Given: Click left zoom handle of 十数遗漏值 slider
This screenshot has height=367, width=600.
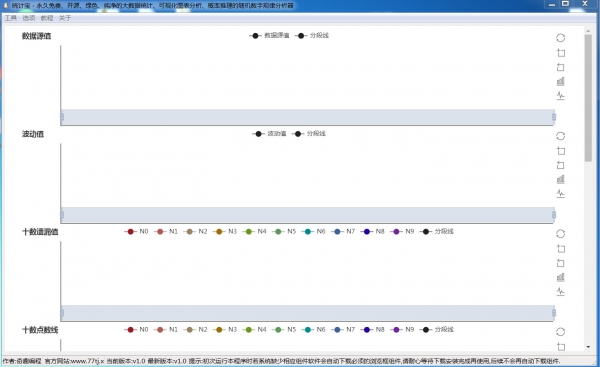Looking at the screenshot, I should click(62, 313).
